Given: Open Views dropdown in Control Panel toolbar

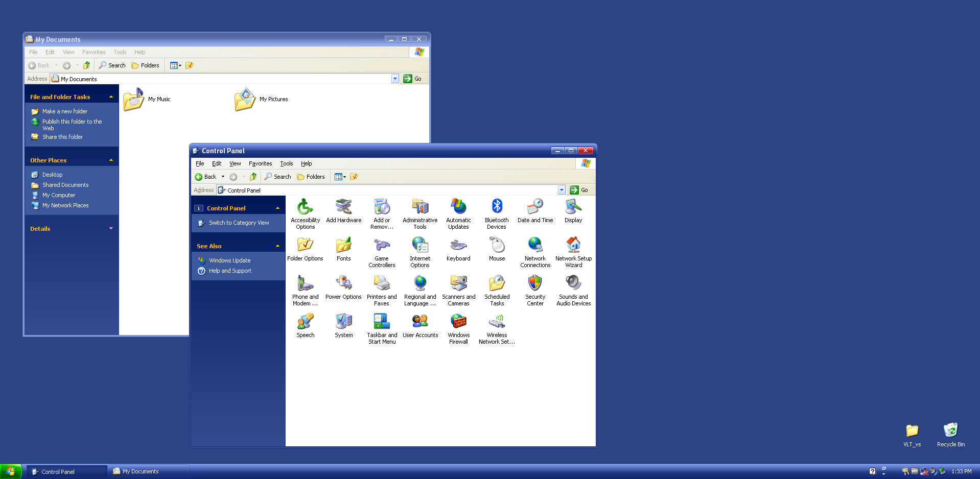Looking at the screenshot, I should point(340,177).
